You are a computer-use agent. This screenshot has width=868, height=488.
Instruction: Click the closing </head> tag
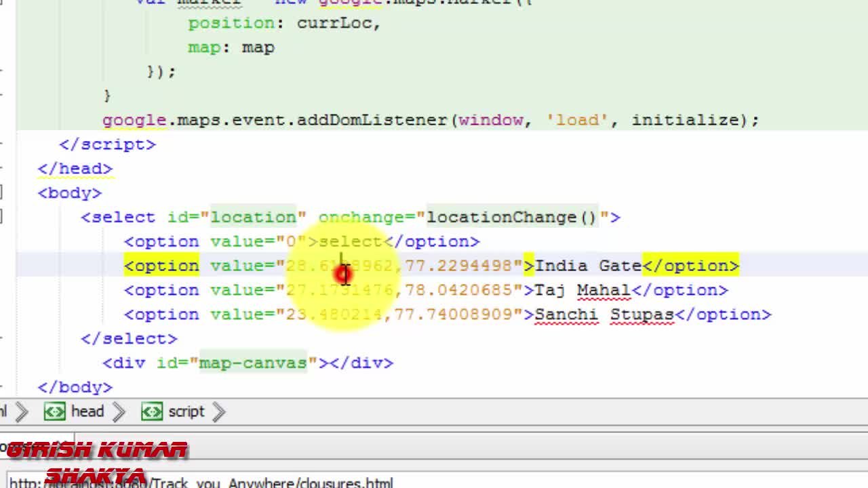point(75,169)
